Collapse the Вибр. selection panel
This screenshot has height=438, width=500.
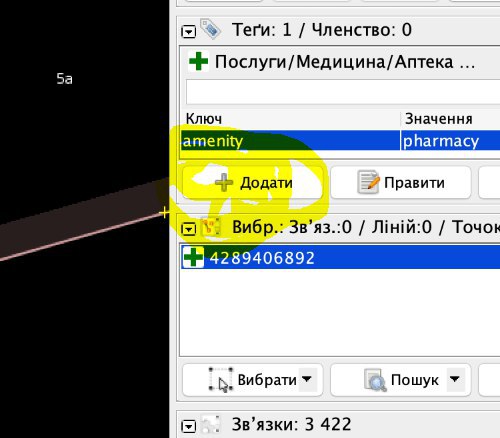click(x=189, y=229)
